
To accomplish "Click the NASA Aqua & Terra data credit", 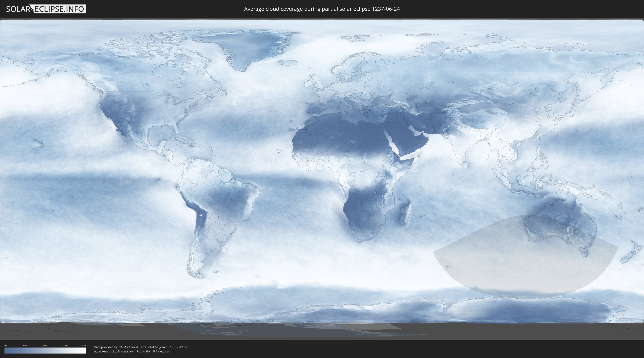I will [x=140, y=347].
